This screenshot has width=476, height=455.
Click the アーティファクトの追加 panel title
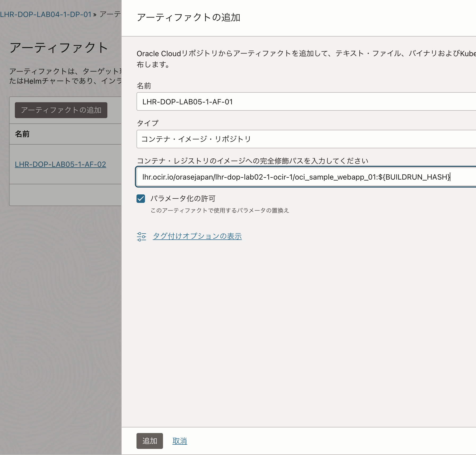point(188,18)
